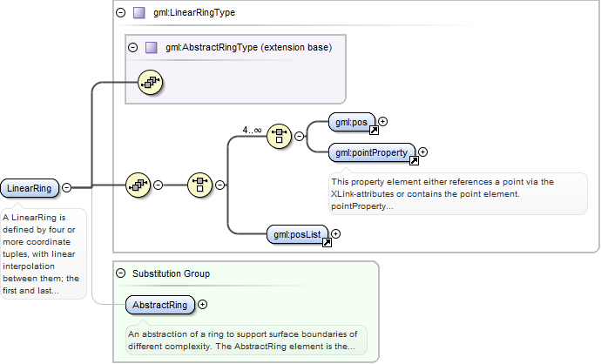The image size is (601, 364).
Task: Expand the gml:posList element
Action: 336,233
